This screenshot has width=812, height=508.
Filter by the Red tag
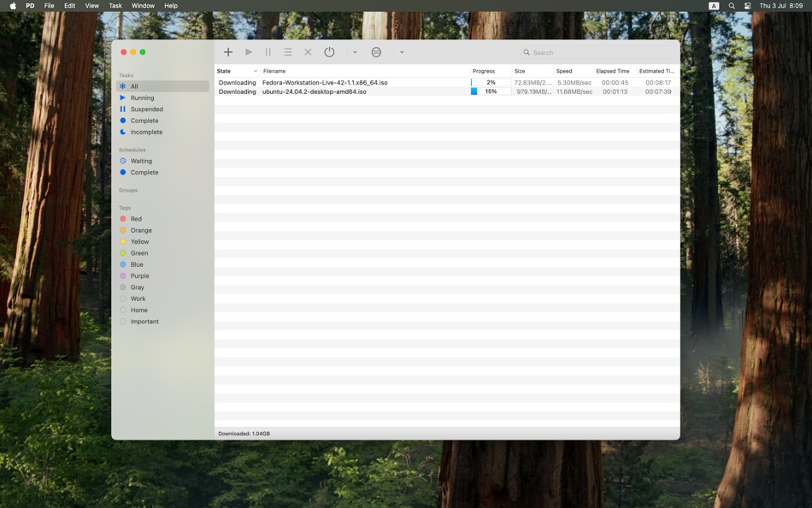click(x=163, y=219)
